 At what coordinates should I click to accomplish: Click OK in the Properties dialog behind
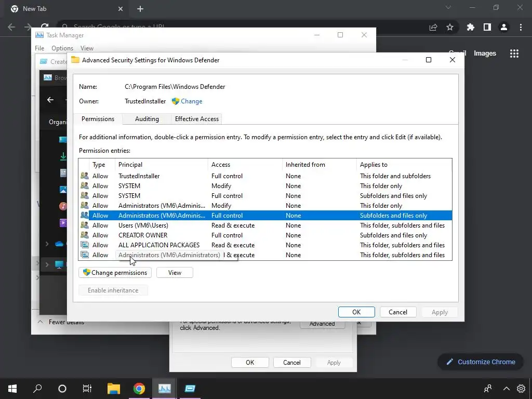point(250,362)
